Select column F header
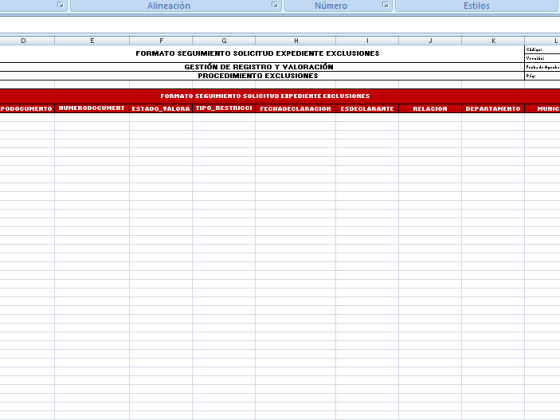 tap(161, 41)
